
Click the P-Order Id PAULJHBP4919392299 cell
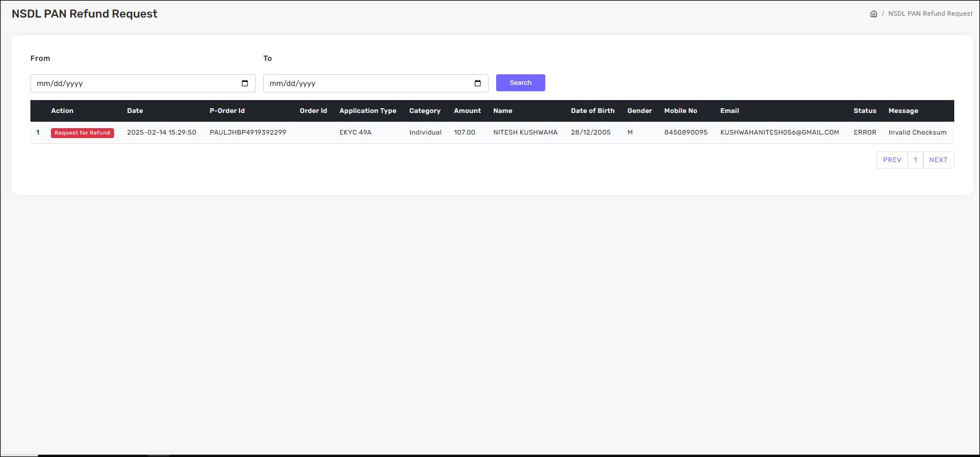coord(247,132)
